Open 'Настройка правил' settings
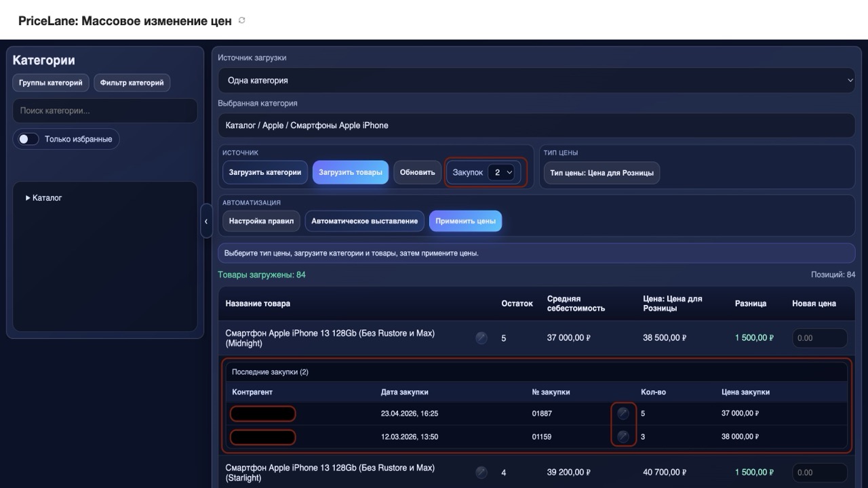This screenshot has width=868, height=488. [261, 221]
